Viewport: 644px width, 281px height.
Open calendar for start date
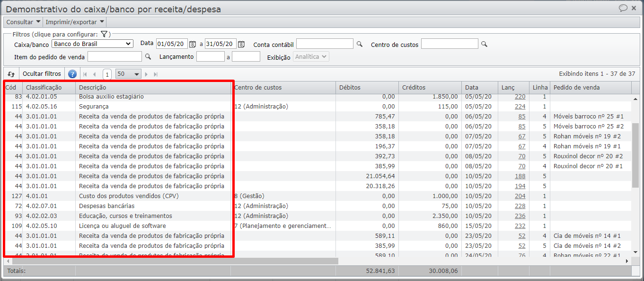pos(193,44)
